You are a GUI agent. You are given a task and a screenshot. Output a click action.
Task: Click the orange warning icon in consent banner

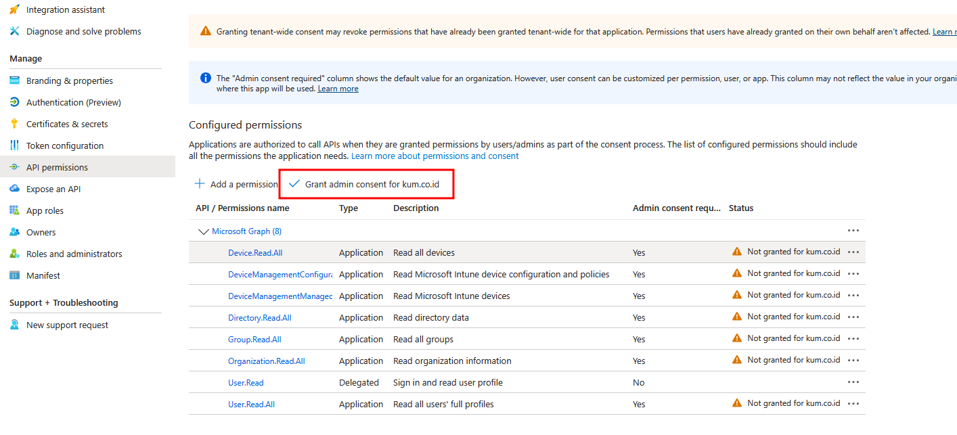[x=206, y=31]
